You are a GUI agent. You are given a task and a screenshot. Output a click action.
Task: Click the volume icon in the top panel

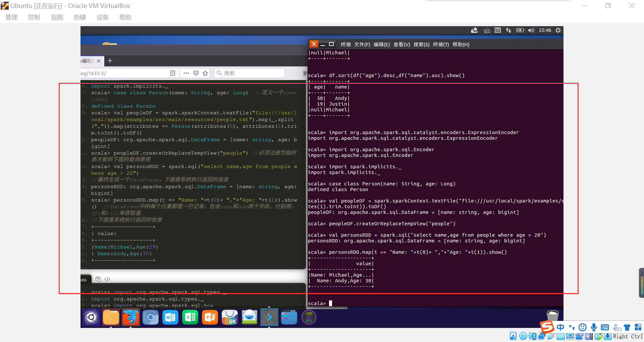pos(531,30)
